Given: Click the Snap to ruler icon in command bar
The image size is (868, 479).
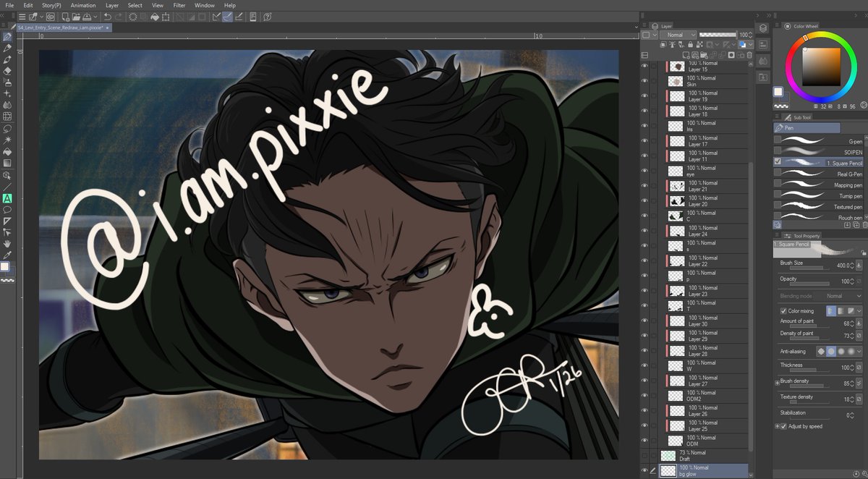Looking at the screenshot, I should [216, 17].
